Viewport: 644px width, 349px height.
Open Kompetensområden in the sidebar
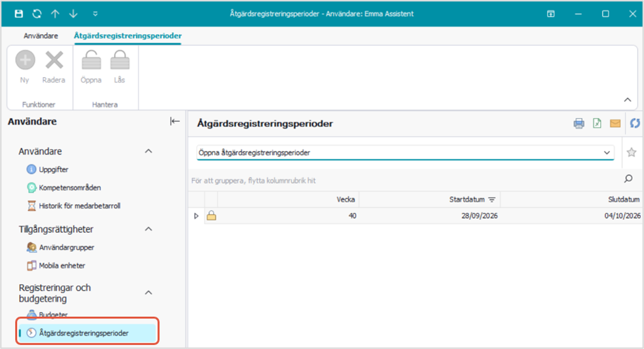pyautogui.click(x=70, y=188)
